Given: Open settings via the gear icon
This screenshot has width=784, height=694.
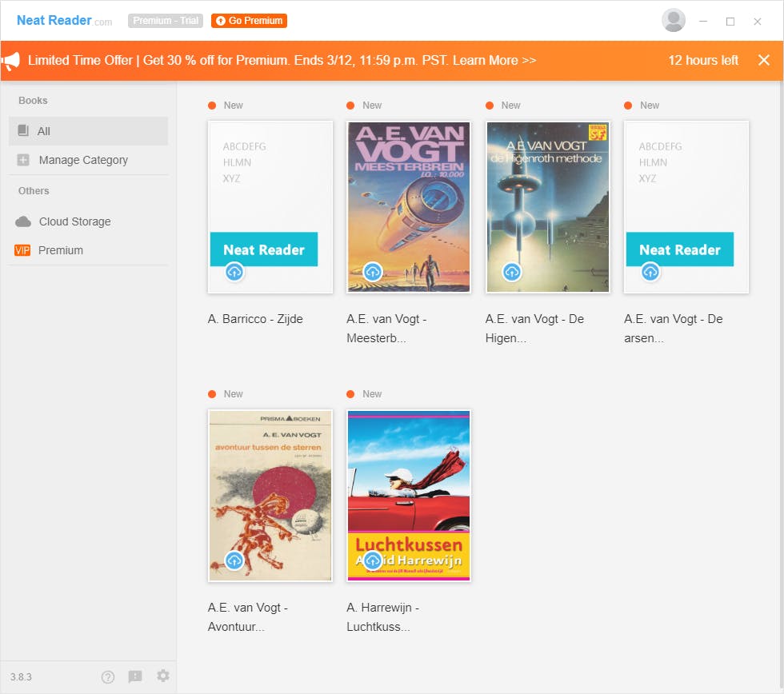Looking at the screenshot, I should click(x=163, y=676).
